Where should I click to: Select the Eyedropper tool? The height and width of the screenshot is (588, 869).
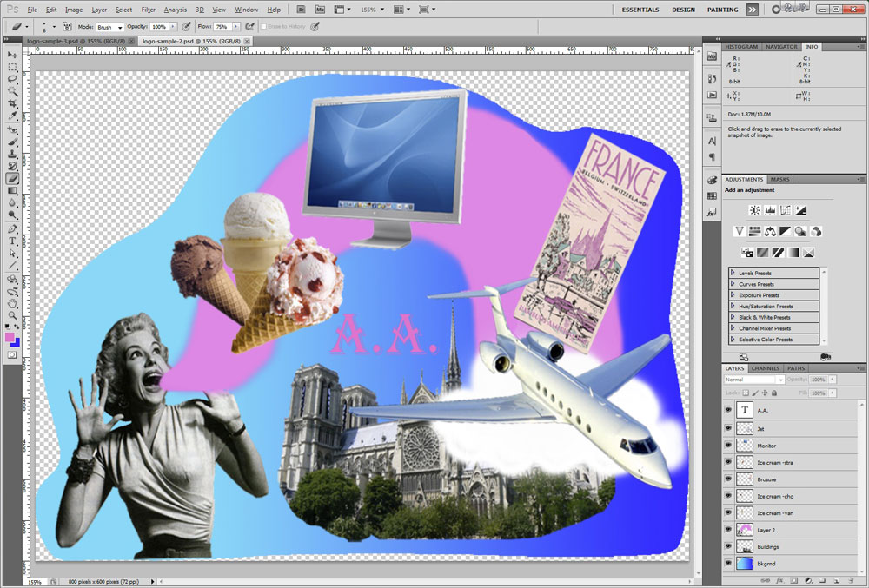[13, 116]
